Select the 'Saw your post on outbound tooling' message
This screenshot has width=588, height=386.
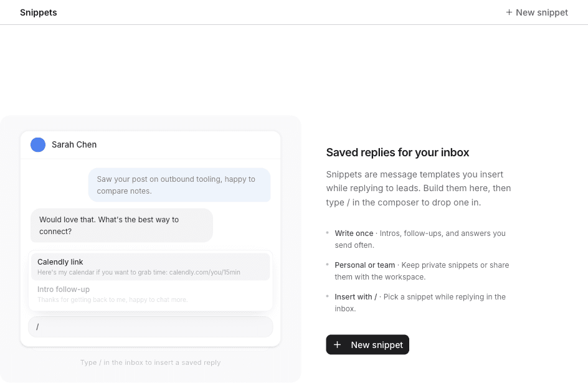179,185
